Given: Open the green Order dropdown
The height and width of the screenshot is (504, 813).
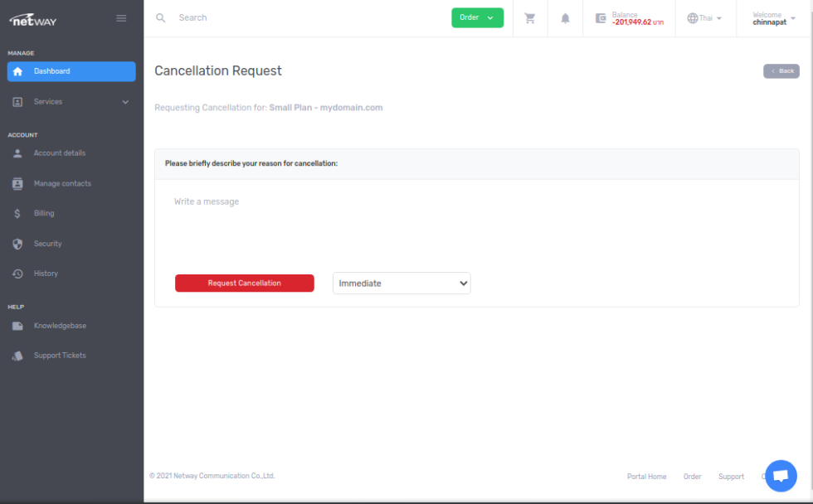Looking at the screenshot, I should pyautogui.click(x=477, y=17).
